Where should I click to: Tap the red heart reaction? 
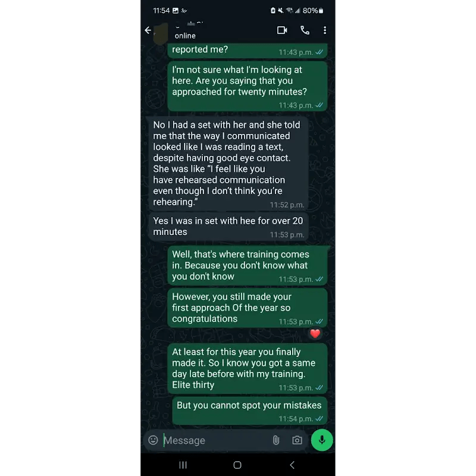click(x=315, y=334)
